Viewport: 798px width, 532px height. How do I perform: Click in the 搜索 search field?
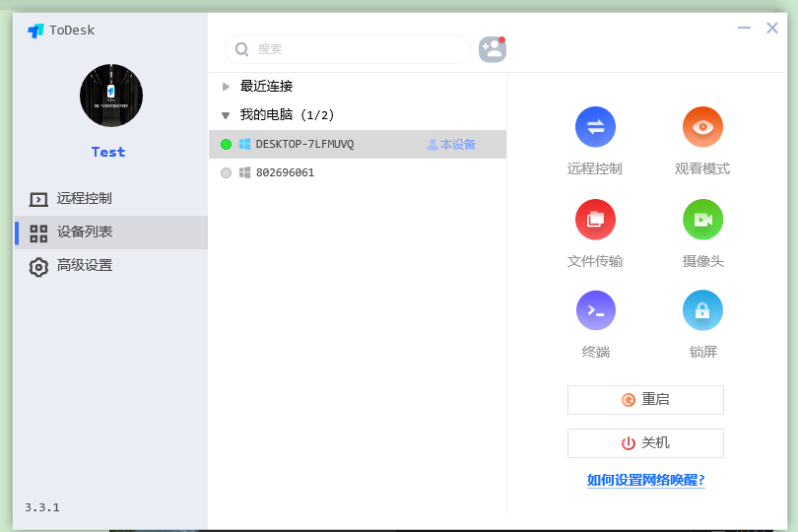click(348, 49)
